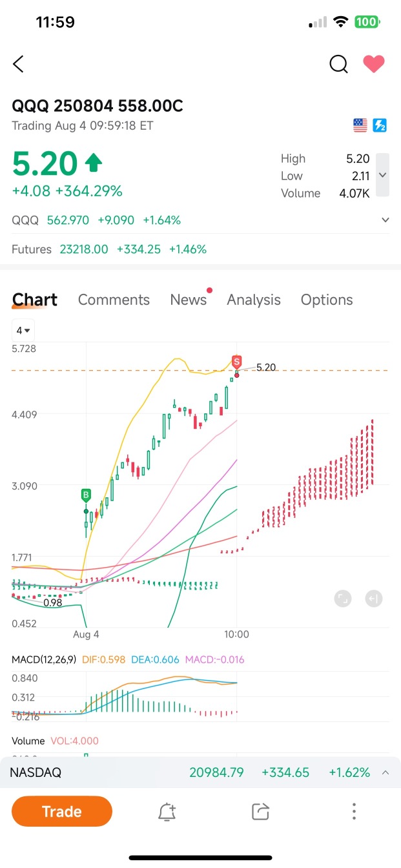Expand the High Low Volume details chevron

(382, 175)
